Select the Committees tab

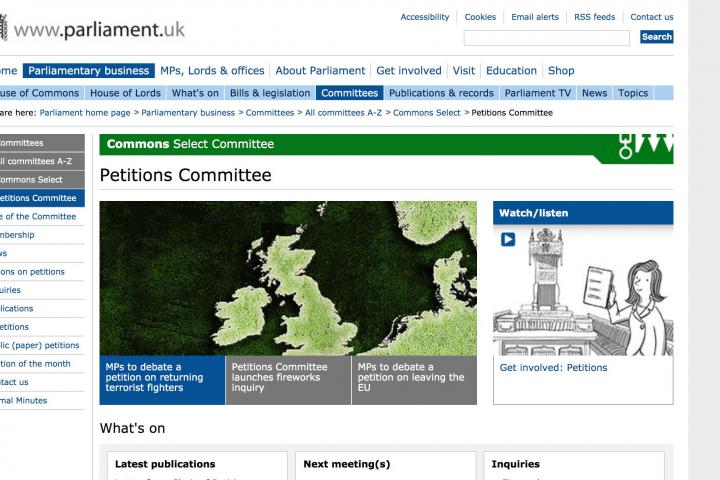pyautogui.click(x=349, y=93)
